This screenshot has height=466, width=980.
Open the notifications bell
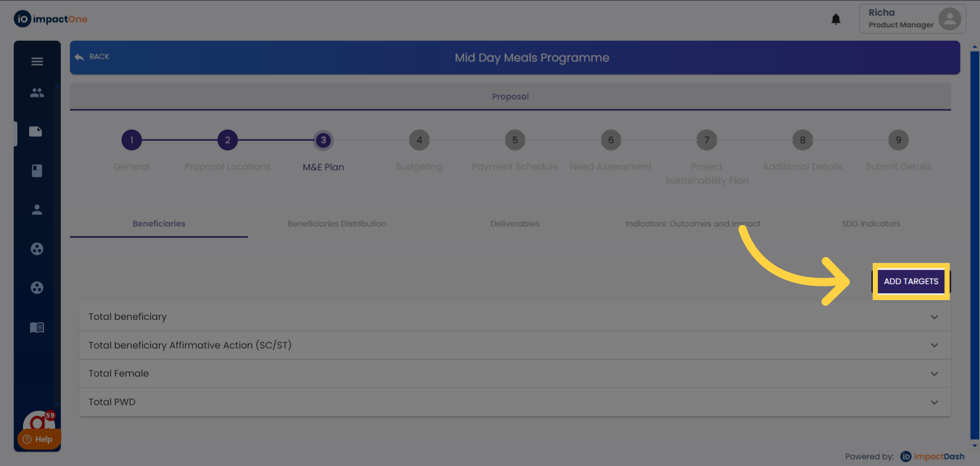(836, 19)
